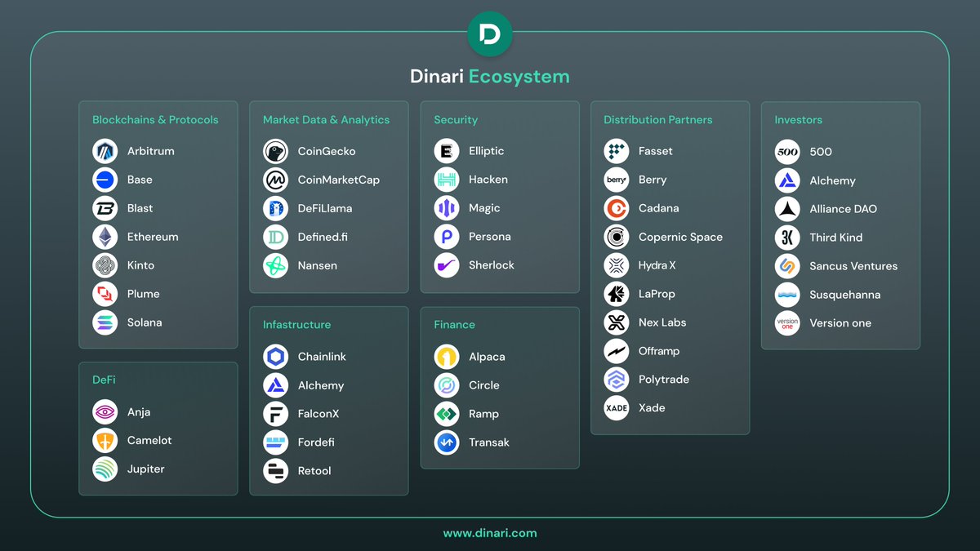The image size is (980, 551).
Task: Click the Fordefi logo icon
Action: pyautogui.click(x=276, y=442)
